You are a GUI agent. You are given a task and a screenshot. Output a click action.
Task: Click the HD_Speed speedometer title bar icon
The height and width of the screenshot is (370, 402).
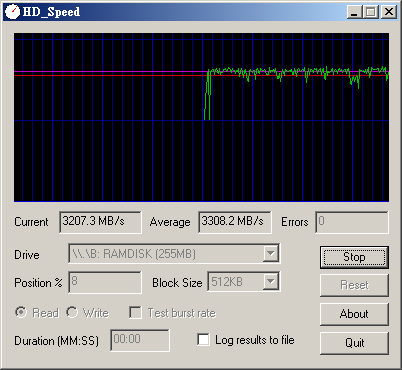(12, 12)
